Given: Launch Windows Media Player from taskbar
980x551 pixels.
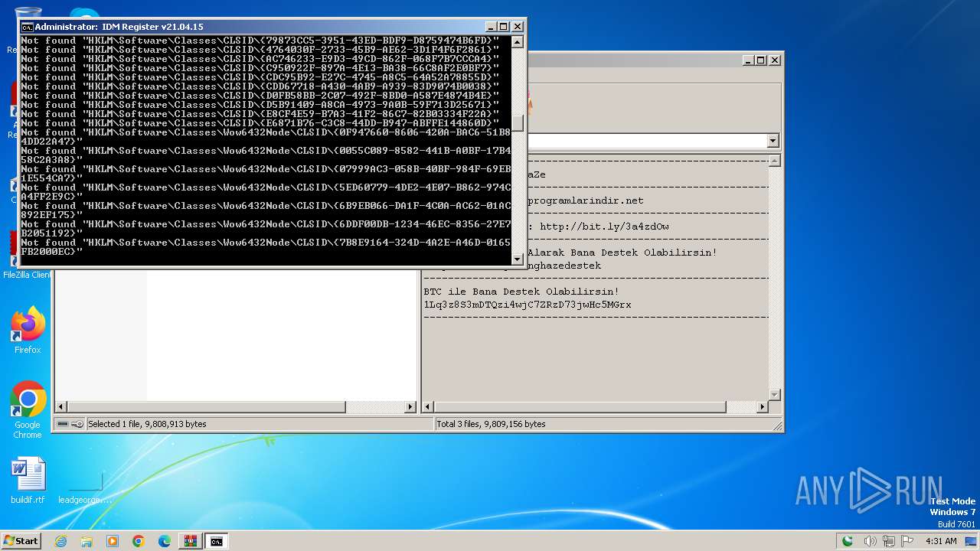Looking at the screenshot, I should [113, 541].
